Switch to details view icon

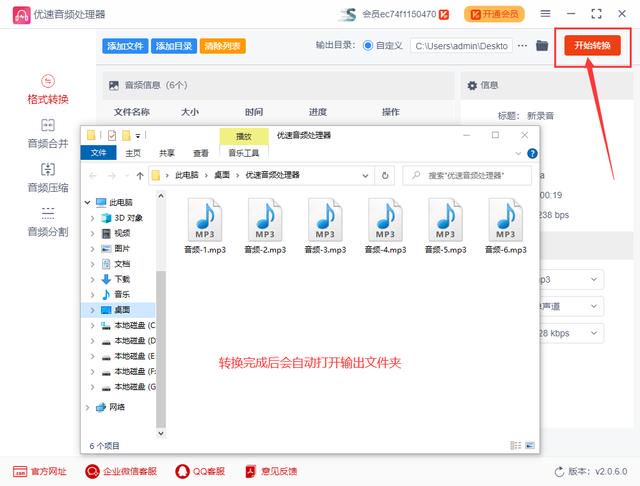pos(516,445)
